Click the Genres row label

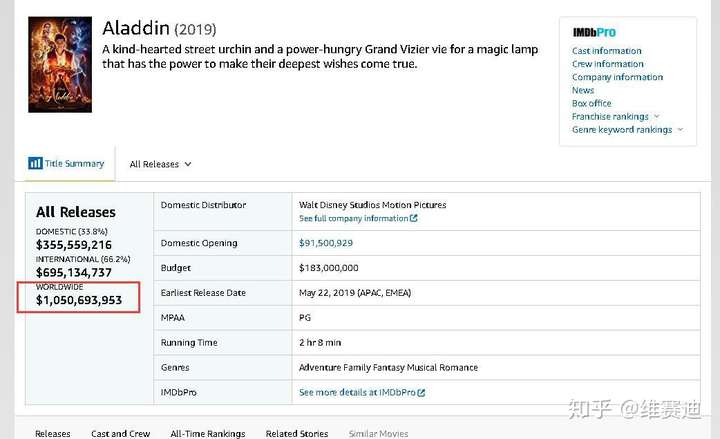[x=175, y=367]
